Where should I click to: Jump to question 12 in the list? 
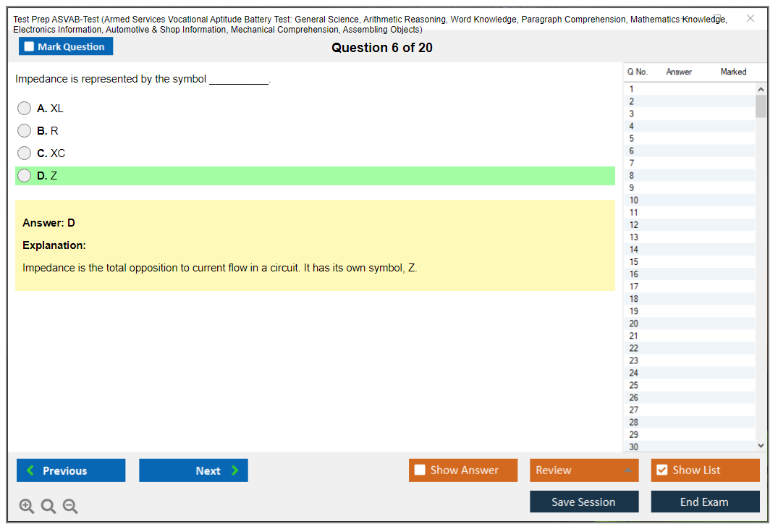pyautogui.click(x=634, y=225)
